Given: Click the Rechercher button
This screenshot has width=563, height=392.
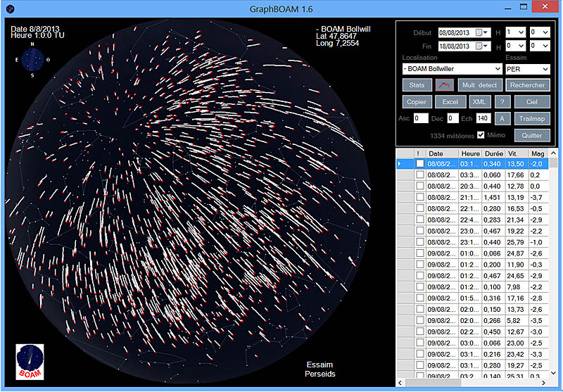Looking at the screenshot, I should pos(527,85).
